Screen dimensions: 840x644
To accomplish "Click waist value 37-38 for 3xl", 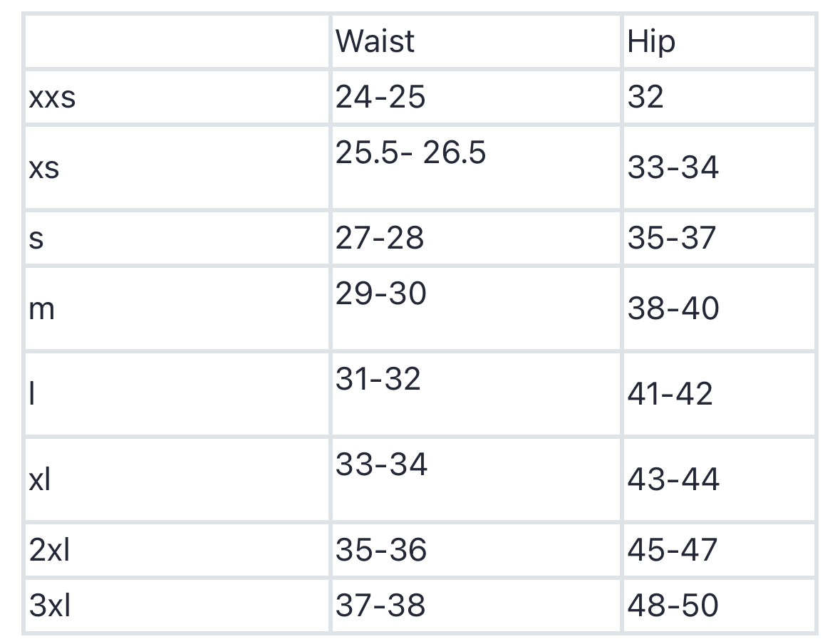I will coord(380,606).
